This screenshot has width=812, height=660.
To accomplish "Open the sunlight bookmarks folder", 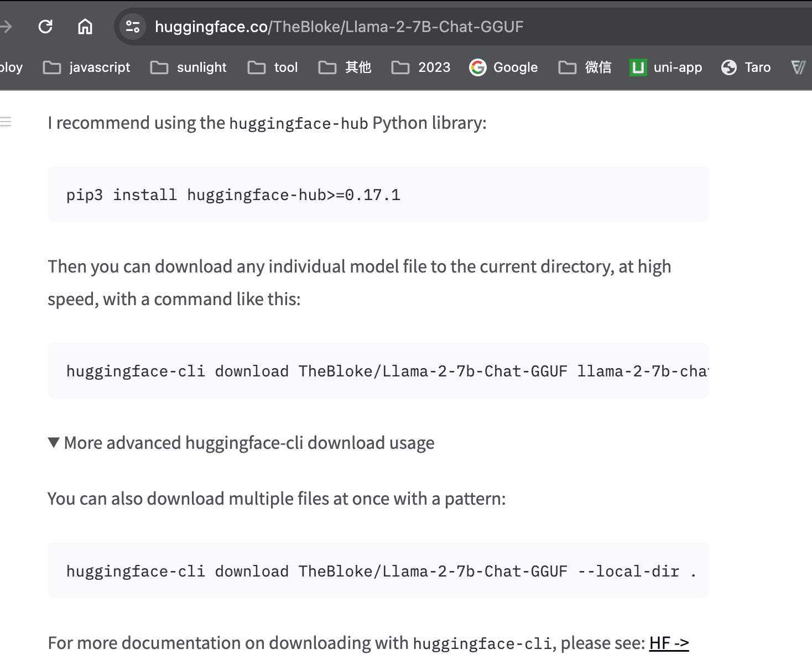I will click(189, 67).
